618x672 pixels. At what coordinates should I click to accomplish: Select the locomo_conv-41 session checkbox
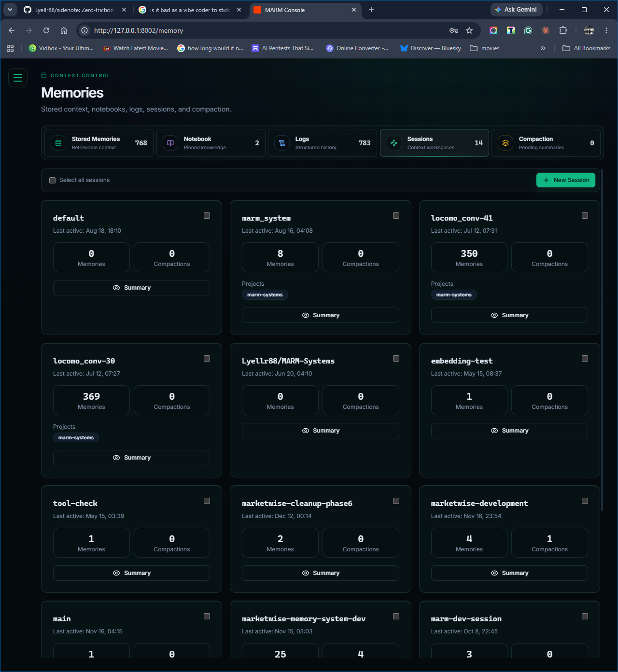(x=585, y=216)
